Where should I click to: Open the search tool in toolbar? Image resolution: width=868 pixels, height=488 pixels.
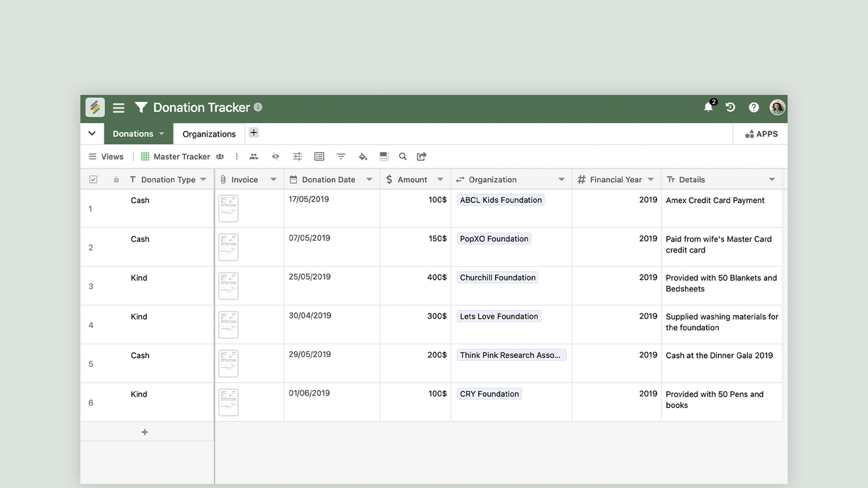(402, 157)
